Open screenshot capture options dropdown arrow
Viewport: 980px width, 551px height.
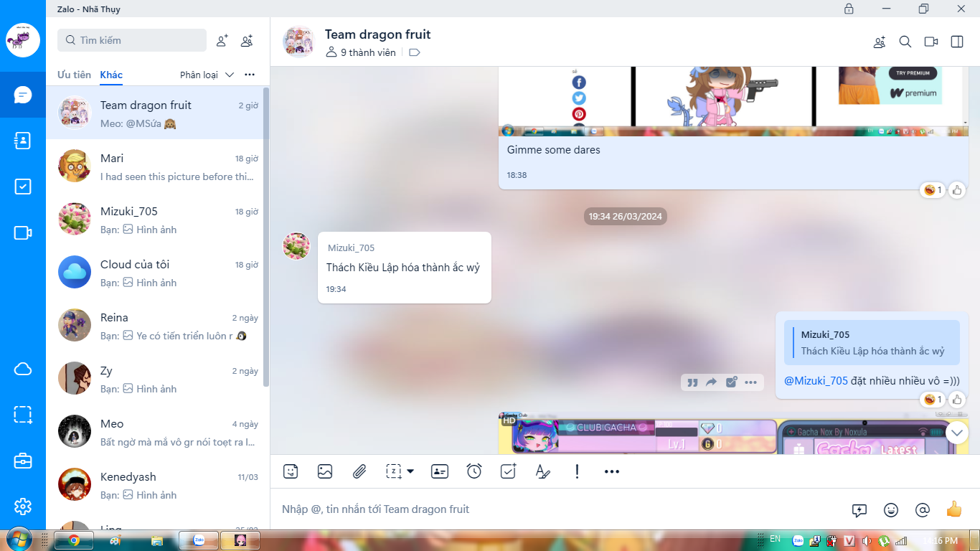point(410,471)
